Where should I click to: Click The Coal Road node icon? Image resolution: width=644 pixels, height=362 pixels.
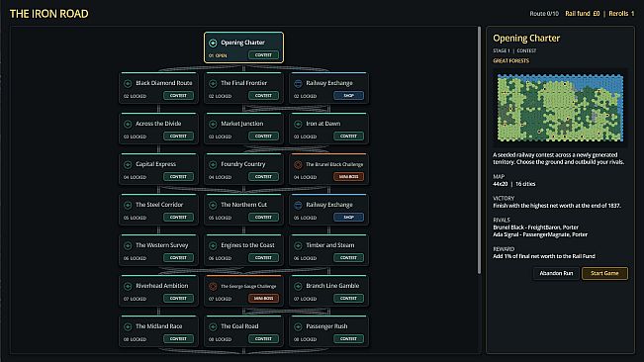(213, 326)
